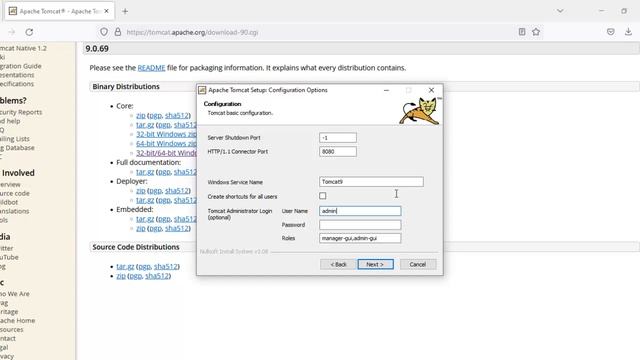The image size is (640, 360).
Task: Download the Deployer zip
Action: [140, 191]
